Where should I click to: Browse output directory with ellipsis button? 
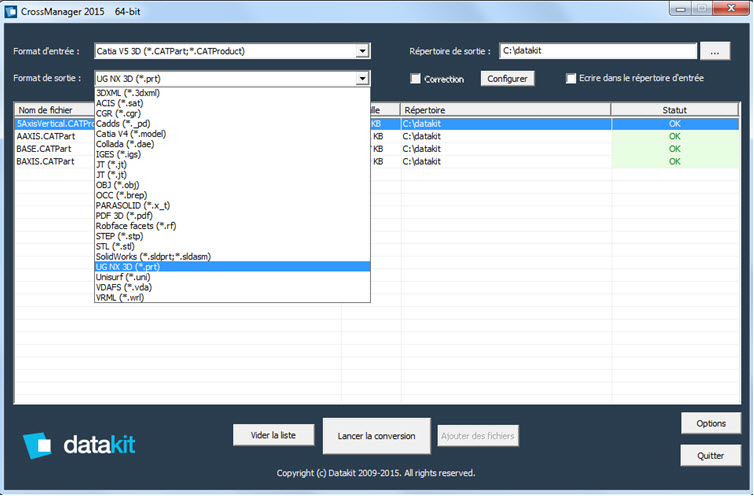pos(715,51)
